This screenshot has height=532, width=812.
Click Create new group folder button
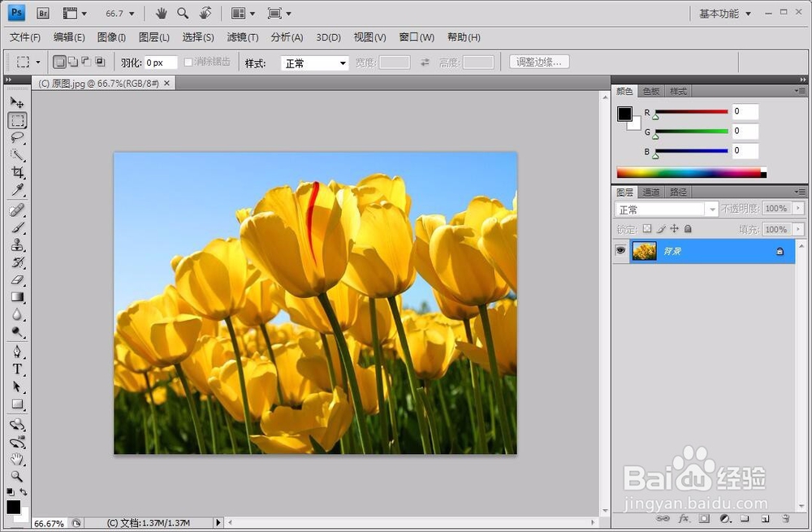click(745, 518)
